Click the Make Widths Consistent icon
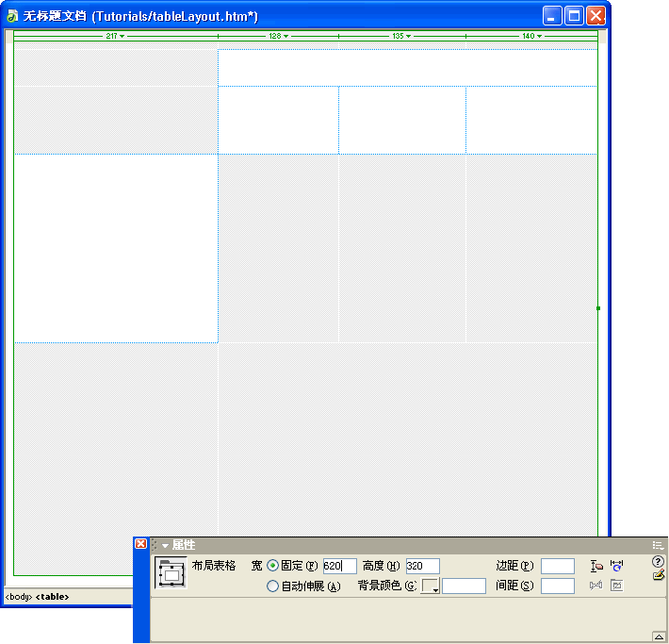This screenshot has width=669, height=644. (x=616, y=566)
